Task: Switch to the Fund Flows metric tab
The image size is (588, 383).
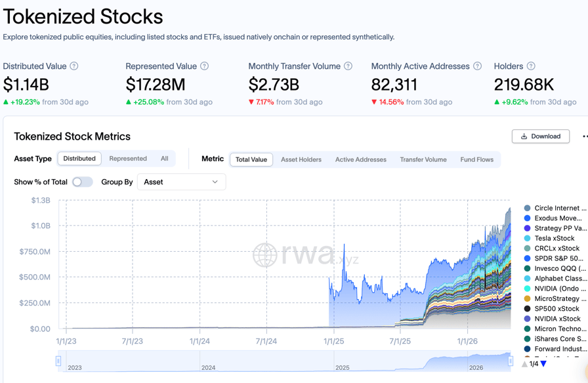Action: point(477,159)
